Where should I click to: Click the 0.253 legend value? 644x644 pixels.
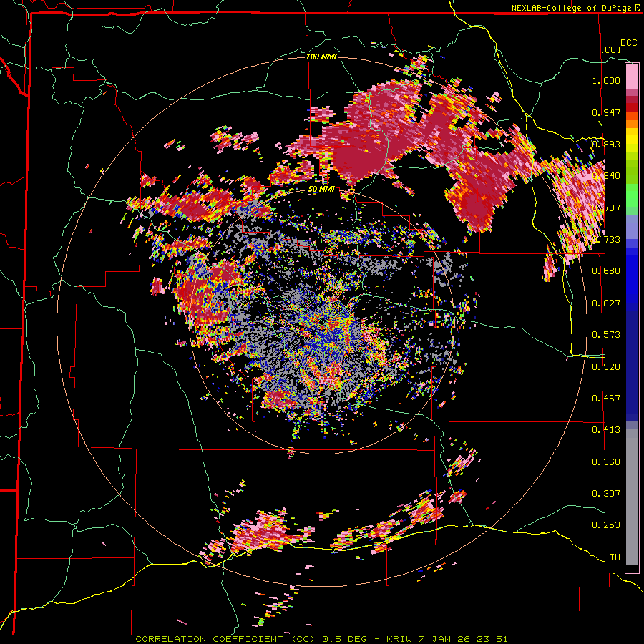(606, 525)
